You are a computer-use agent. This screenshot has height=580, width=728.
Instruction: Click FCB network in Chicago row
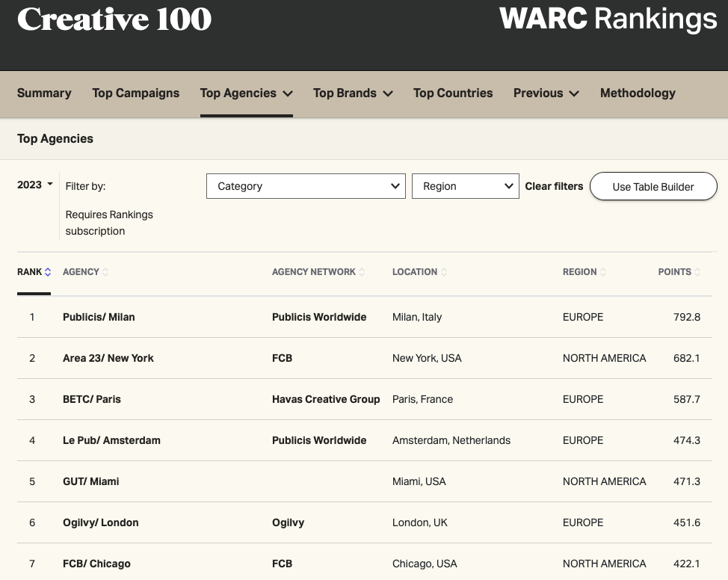(283, 564)
